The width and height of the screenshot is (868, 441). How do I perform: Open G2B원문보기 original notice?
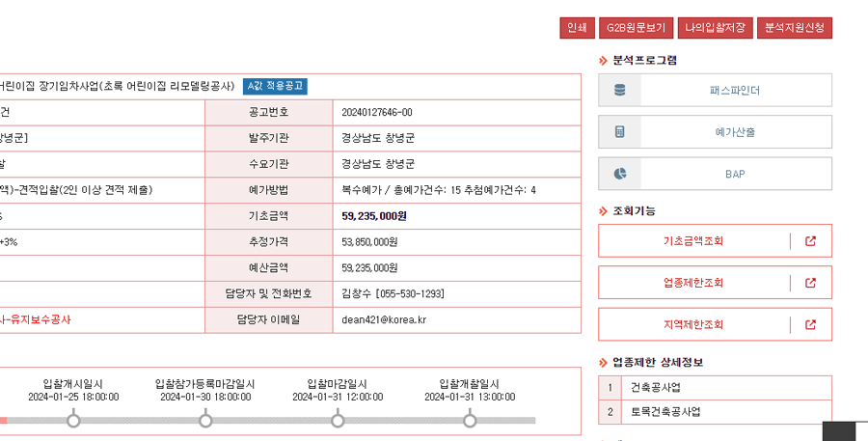[635, 29]
